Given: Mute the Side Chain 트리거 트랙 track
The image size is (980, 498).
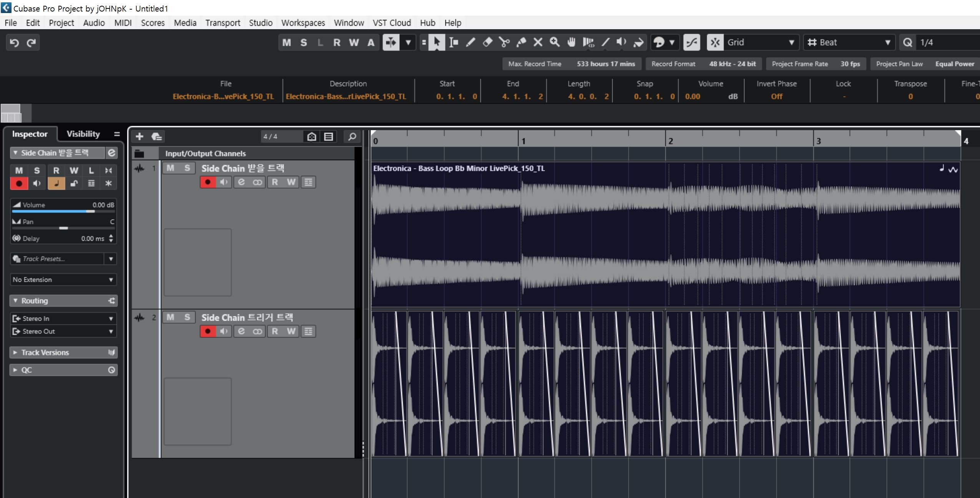Looking at the screenshot, I should 170,317.
